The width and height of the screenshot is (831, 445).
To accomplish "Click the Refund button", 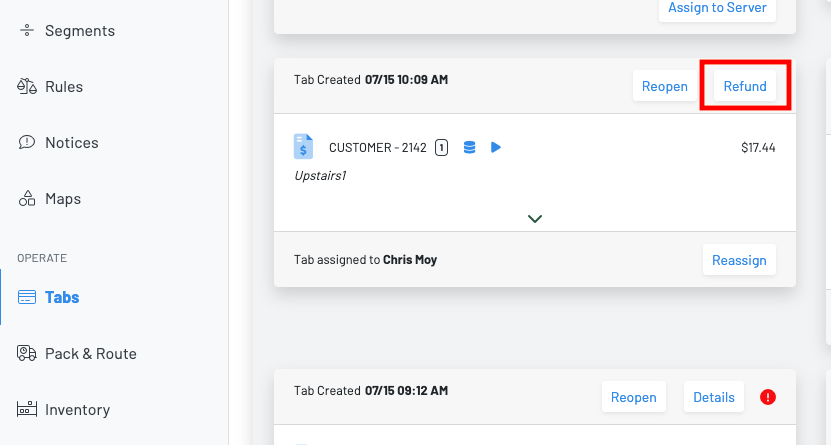I will pyautogui.click(x=745, y=86).
